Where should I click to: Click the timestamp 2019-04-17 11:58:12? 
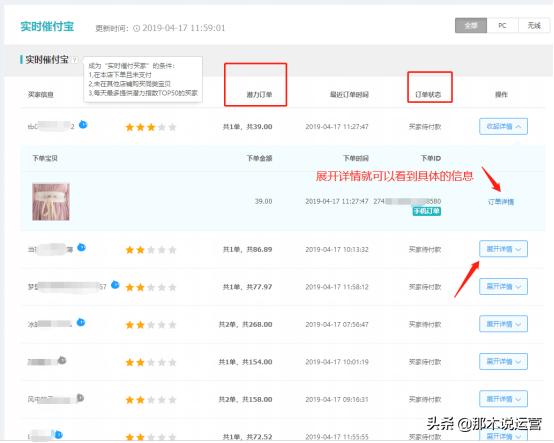coord(337,287)
